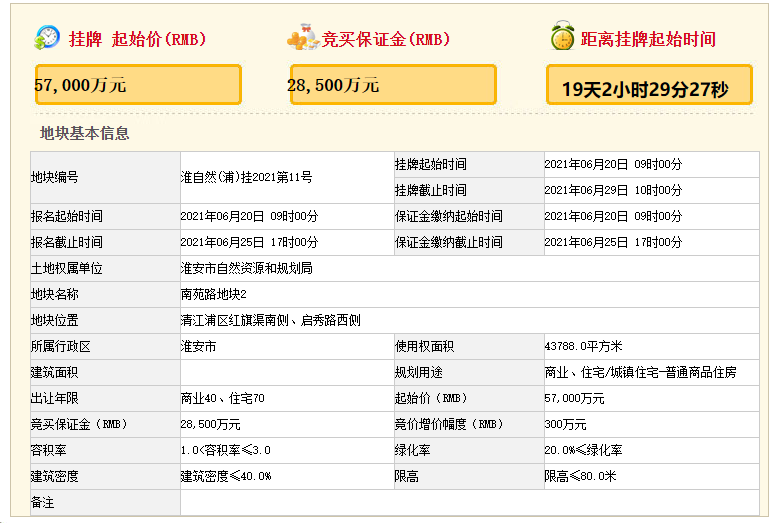Click 淮安市自然资源和规划局 owner value
This screenshot has height=523, width=778.
pos(247,268)
